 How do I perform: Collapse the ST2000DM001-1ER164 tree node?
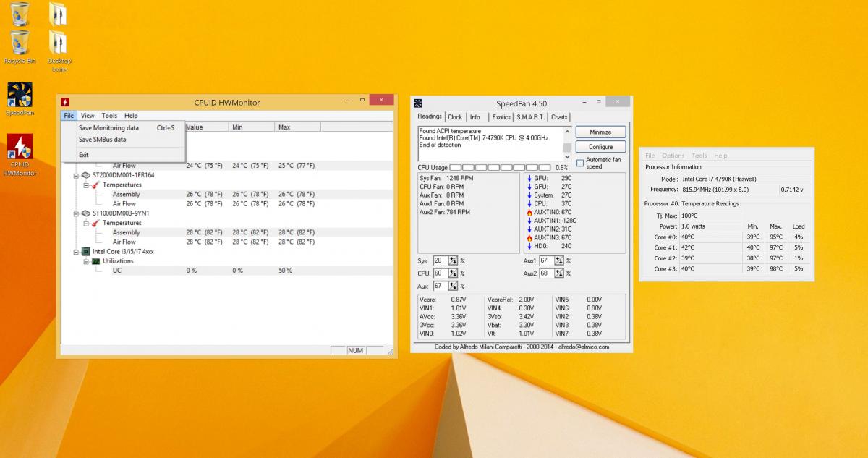pyautogui.click(x=76, y=175)
